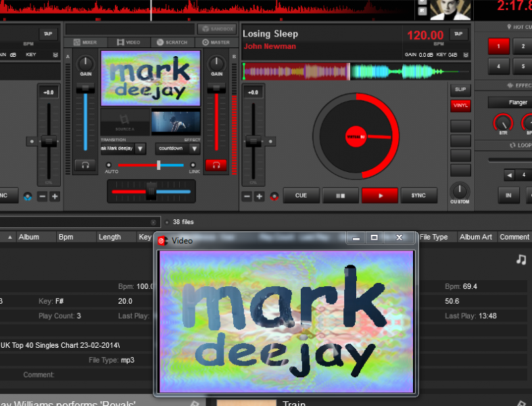
Task: Click the John Newman album cover
Action: 450,10
